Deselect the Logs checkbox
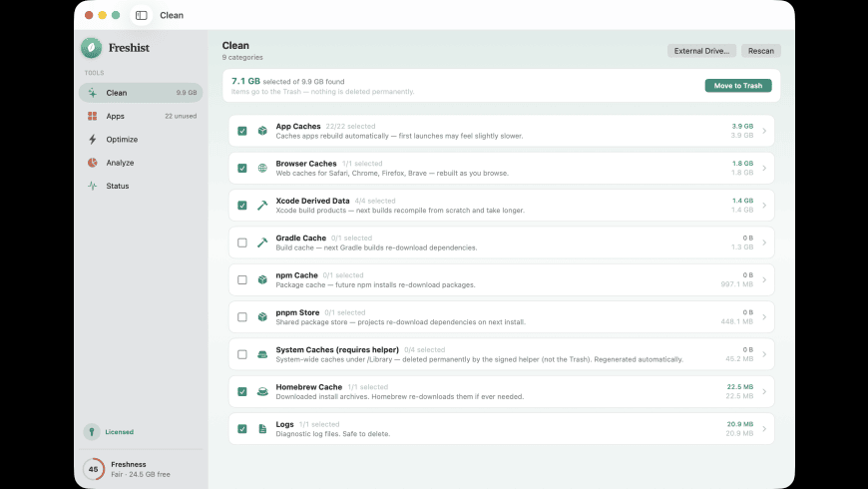The height and width of the screenshot is (489, 868). point(241,429)
